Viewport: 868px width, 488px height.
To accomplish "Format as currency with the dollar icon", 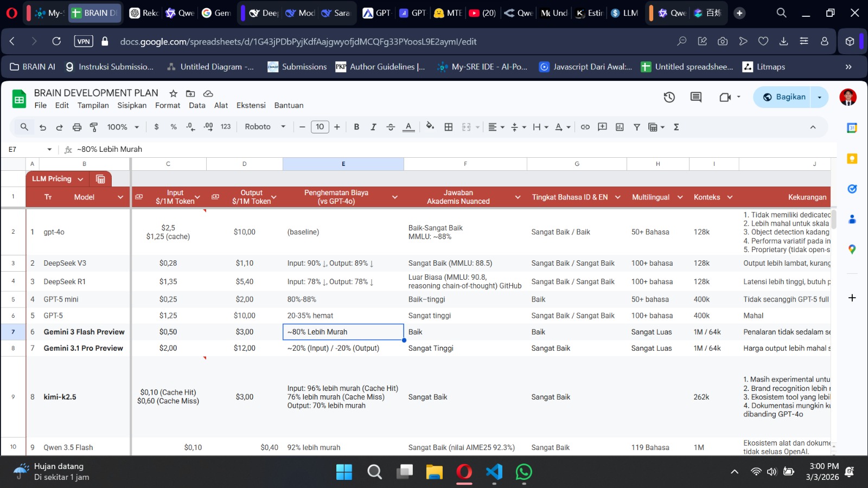I will point(157,127).
